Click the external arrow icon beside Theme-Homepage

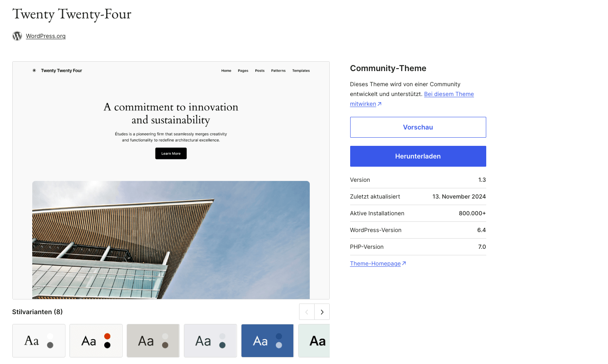click(x=404, y=264)
